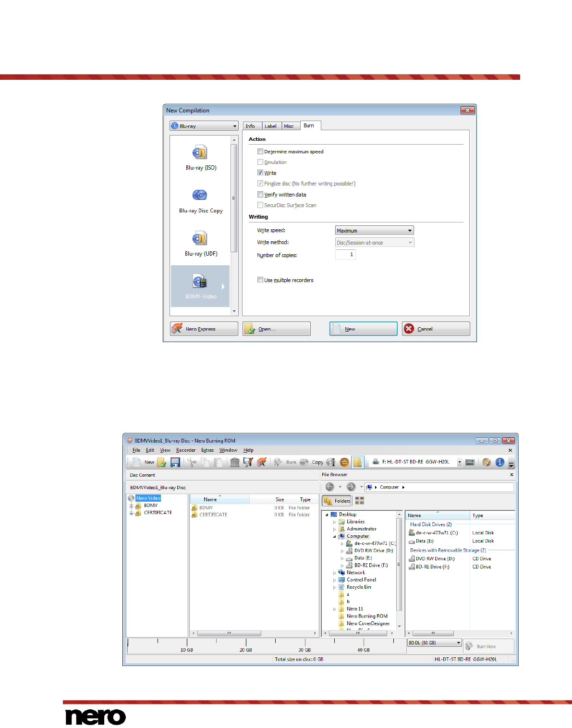Click the Copy documents toolbar icon
Viewport: 572px width, 728px height.
[x=205, y=462]
